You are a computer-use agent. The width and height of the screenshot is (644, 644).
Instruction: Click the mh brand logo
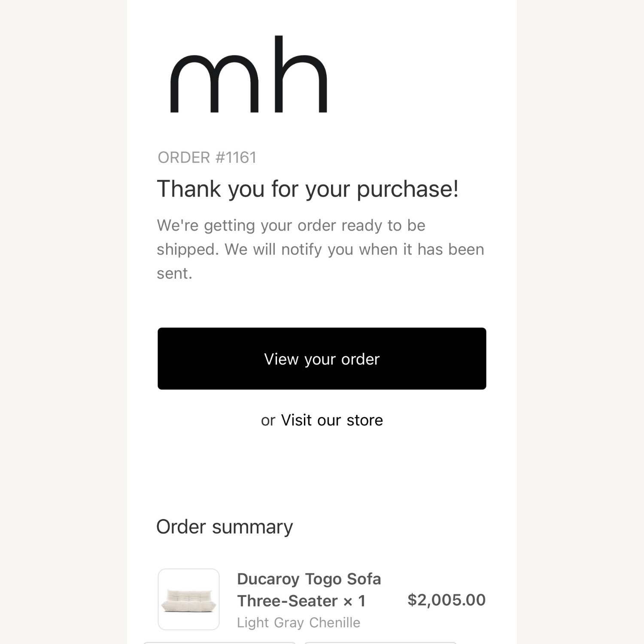[x=249, y=75]
